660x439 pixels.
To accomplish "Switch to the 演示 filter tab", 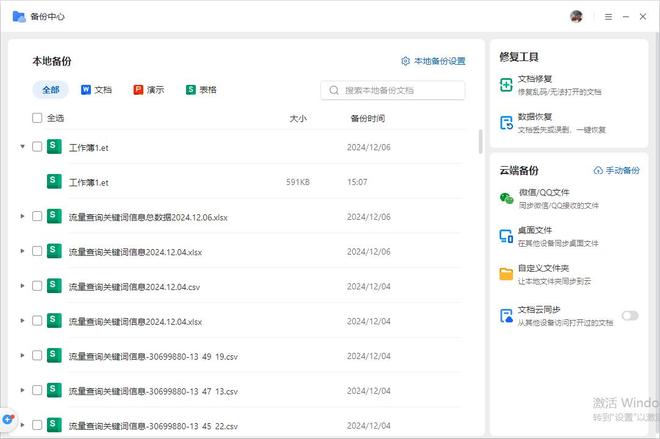I will (x=149, y=90).
